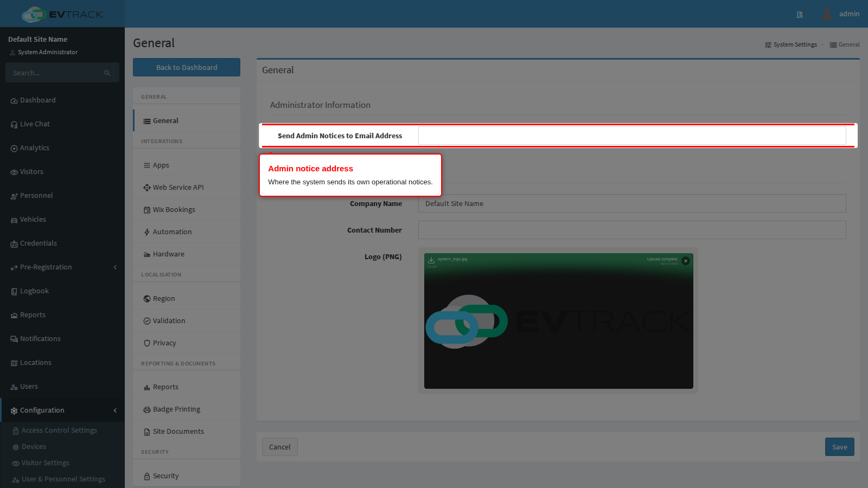
Task: Click the admin username in header
Action: point(849,14)
